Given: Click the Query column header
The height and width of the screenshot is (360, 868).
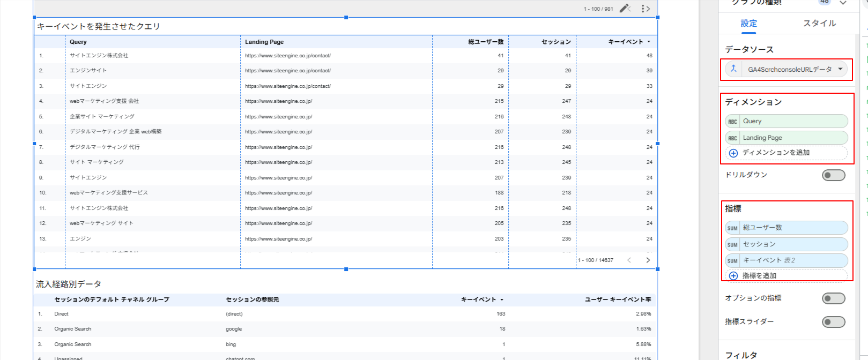Looking at the screenshot, I should [x=78, y=42].
